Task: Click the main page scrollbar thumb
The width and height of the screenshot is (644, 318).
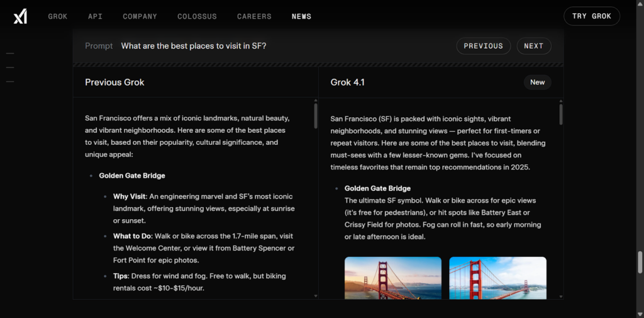Action: 640,262
